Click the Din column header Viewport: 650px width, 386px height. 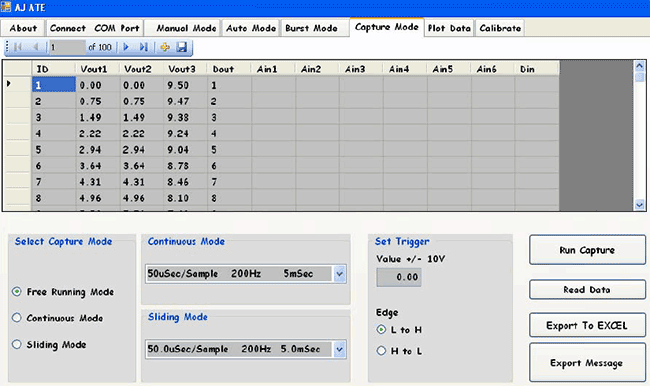pos(537,69)
